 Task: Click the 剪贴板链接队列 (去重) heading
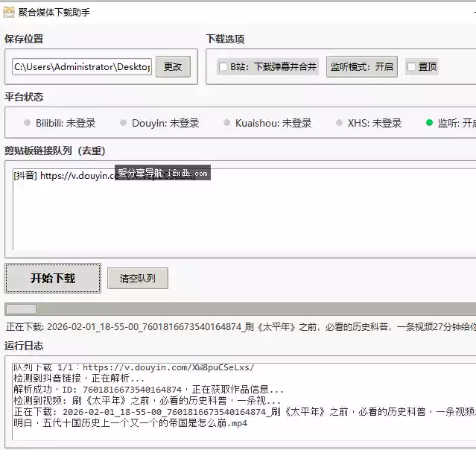(55, 150)
